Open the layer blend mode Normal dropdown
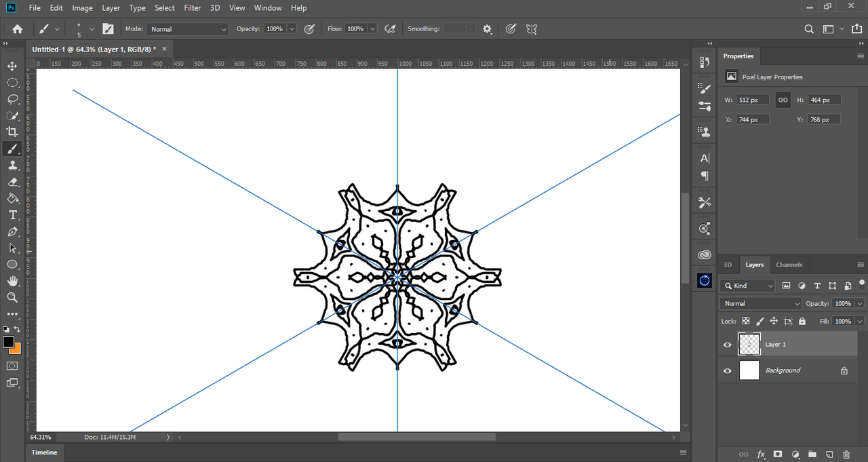Screen dimensions: 868x462 click(x=761, y=303)
